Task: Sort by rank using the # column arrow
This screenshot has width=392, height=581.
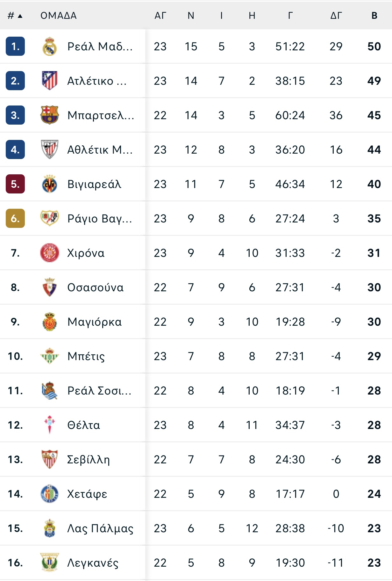Action: [20, 16]
